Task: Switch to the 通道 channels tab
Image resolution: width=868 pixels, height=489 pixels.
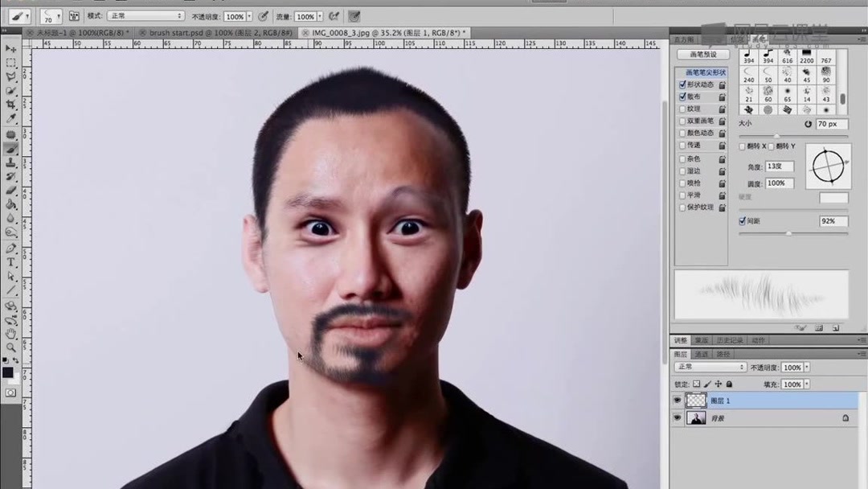Action: 702,354
